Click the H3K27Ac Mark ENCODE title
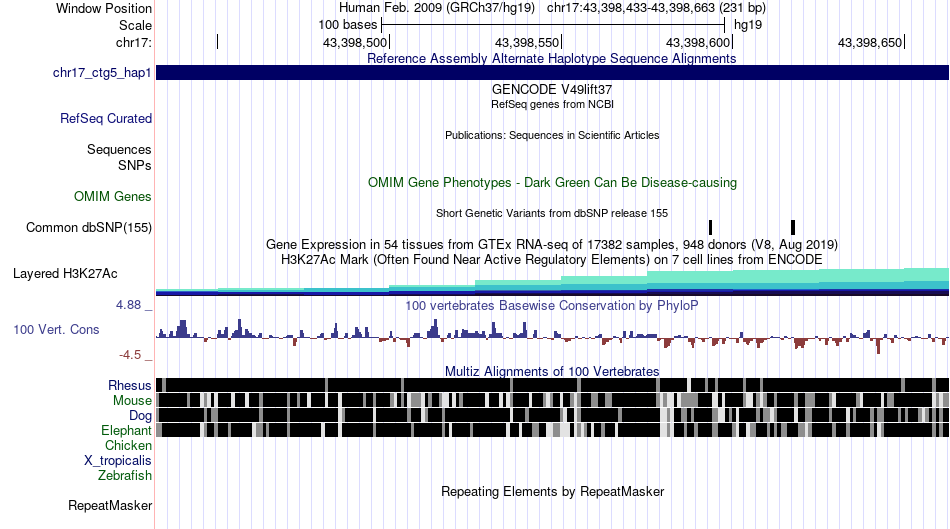 coord(552,260)
